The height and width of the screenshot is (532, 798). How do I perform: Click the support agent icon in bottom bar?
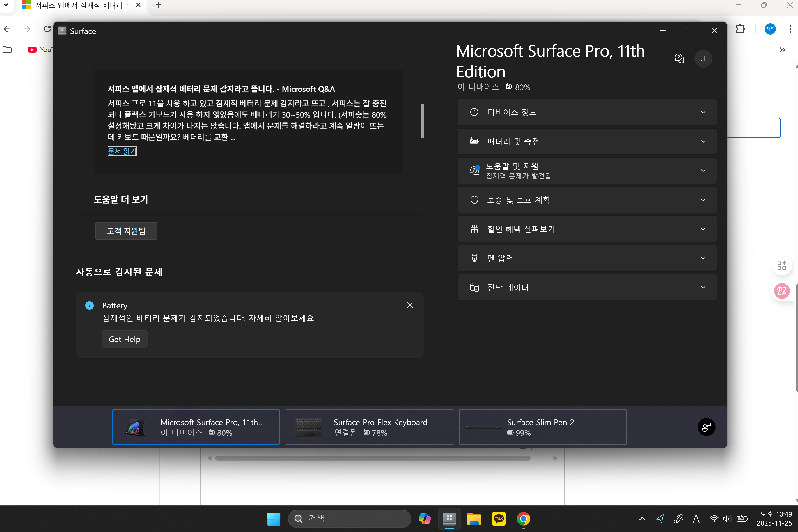point(707,427)
